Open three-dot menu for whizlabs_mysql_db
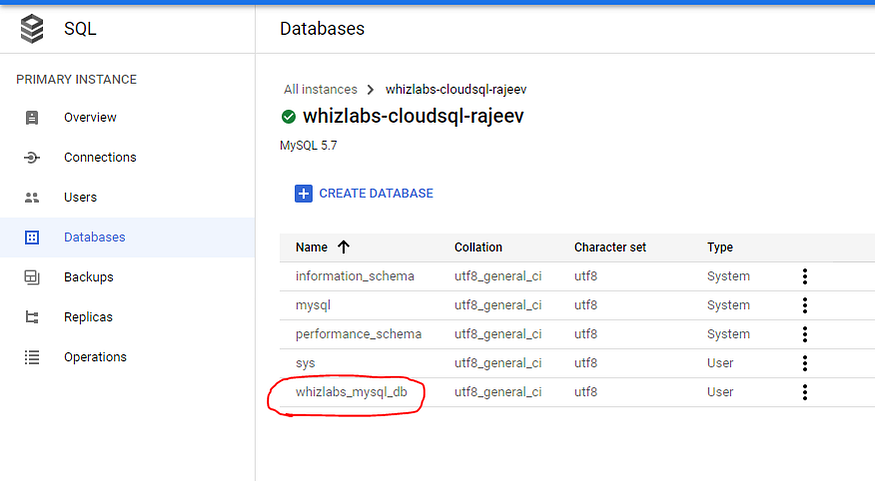 [x=805, y=392]
